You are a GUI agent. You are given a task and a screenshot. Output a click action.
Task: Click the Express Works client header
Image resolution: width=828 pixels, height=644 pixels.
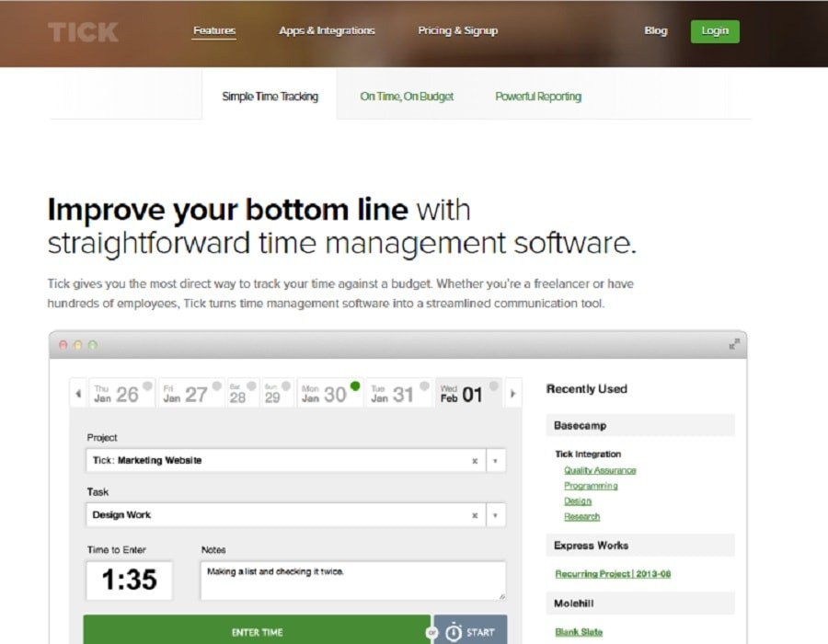coord(640,546)
